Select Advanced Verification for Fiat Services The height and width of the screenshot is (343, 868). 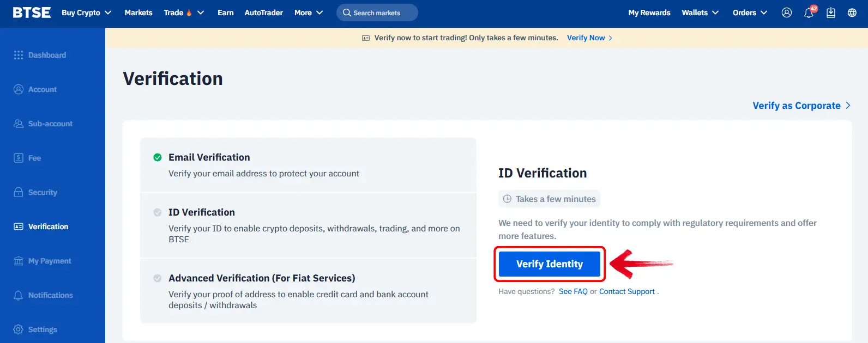pyautogui.click(x=308, y=291)
